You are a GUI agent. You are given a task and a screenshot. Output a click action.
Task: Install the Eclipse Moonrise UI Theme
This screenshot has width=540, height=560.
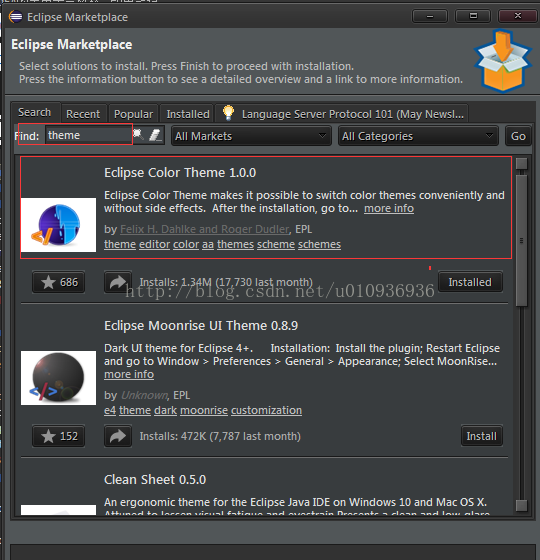[x=481, y=436]
